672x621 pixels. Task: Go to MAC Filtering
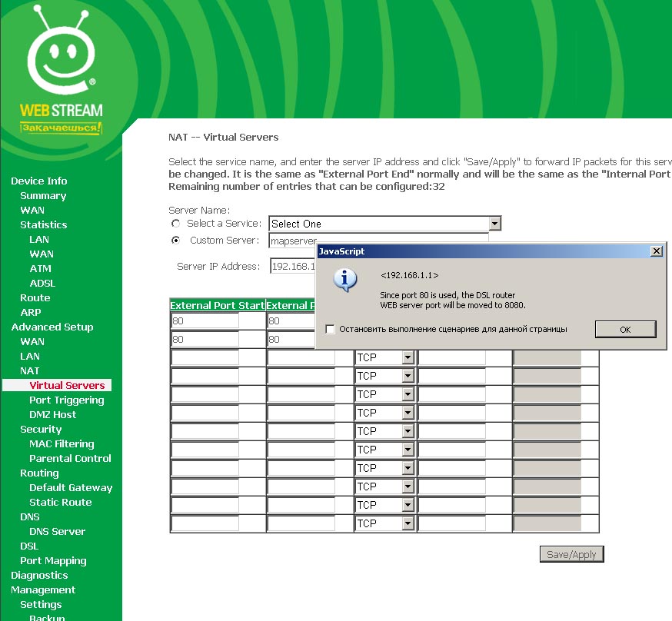tap(62, 443)
